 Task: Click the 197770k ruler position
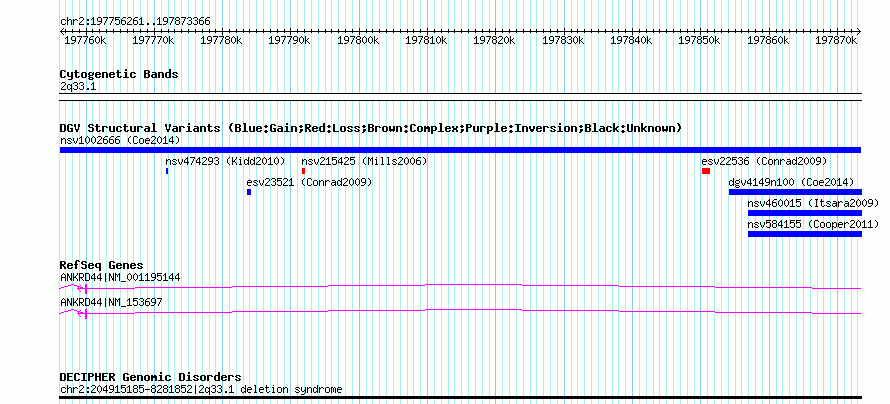(153, 40)
